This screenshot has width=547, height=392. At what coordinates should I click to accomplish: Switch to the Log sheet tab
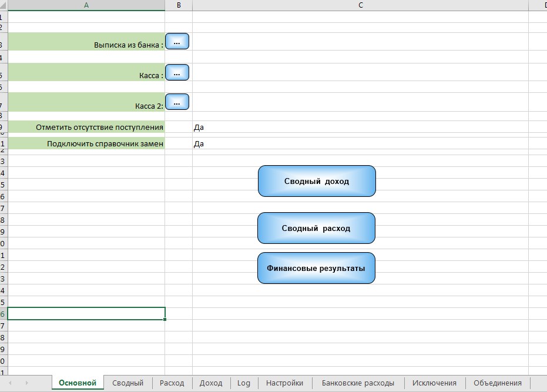click(244, 383)
